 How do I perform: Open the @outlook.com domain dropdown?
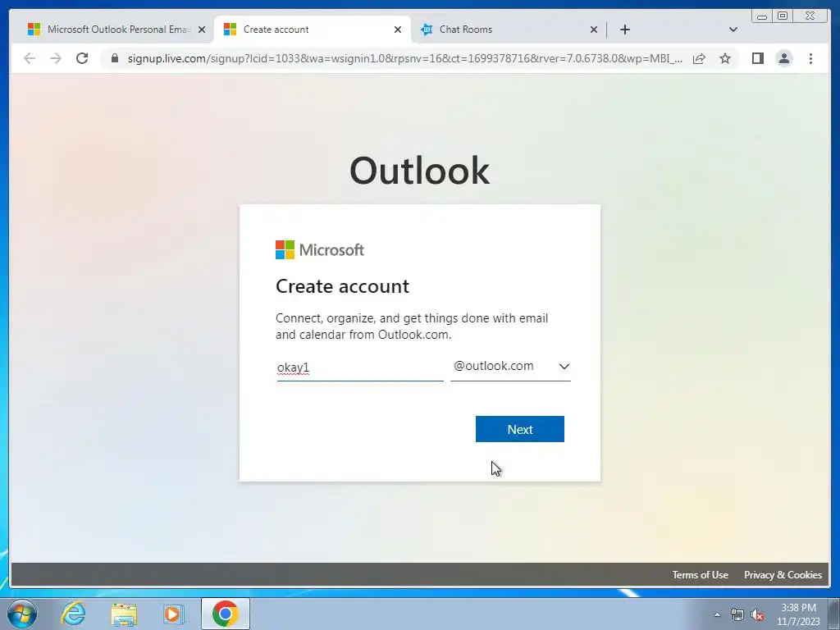click(x=510, y=367)
